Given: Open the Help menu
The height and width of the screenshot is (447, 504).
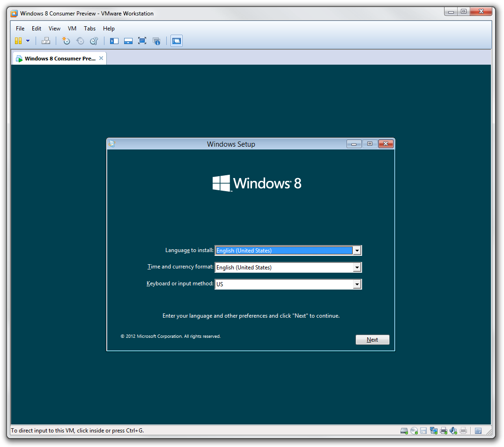Looking at the screenshot, I should 109,28.
